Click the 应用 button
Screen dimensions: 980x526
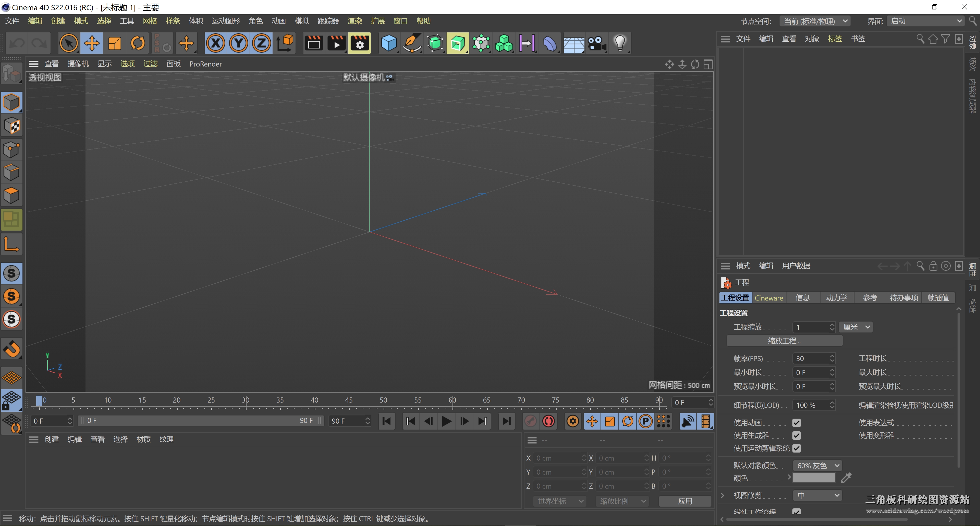click(x=685, y=501)
